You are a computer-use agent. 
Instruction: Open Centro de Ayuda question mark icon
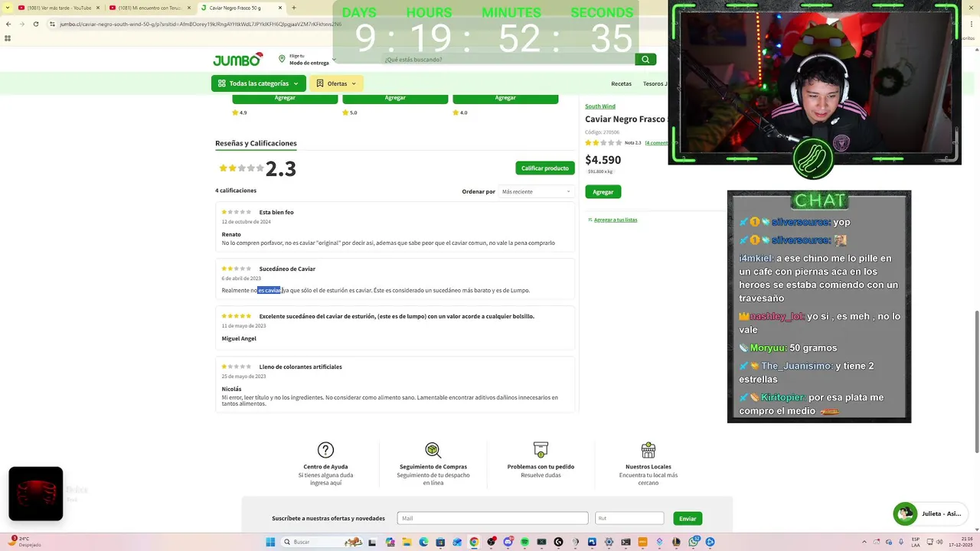[325, 450]
